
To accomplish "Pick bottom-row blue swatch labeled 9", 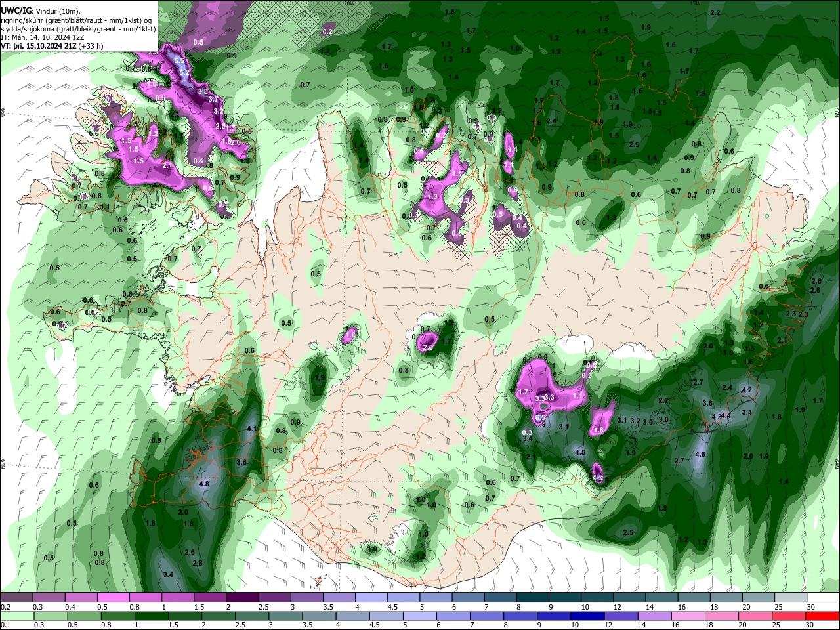I will 554,616.
